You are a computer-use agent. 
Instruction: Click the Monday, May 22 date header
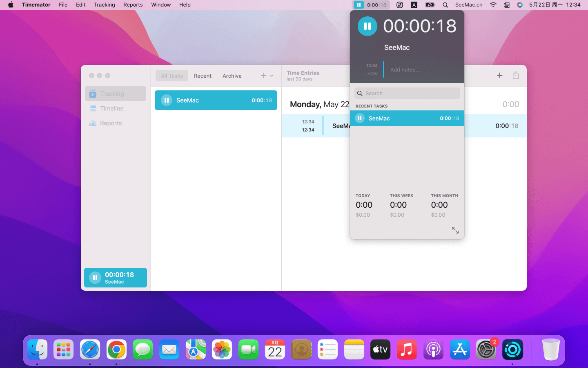pos(320,104)
